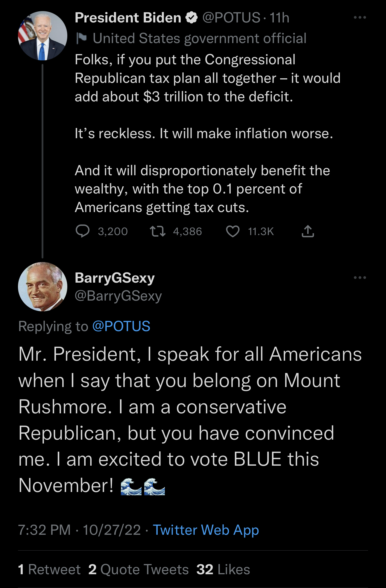View the 2 Quote Tweets
The width and height of the screenshot is (386, 588).
tap(139, 569)
